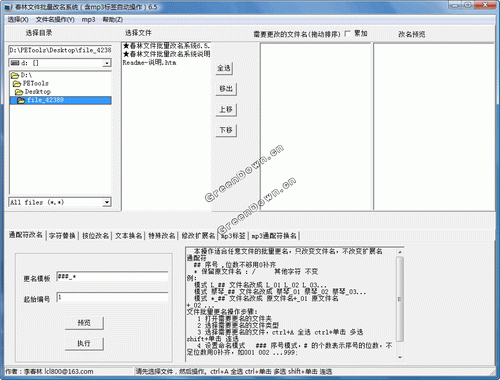Select the D:\ root folder icon
Screen dimensions: 500x380
[15, 75]
